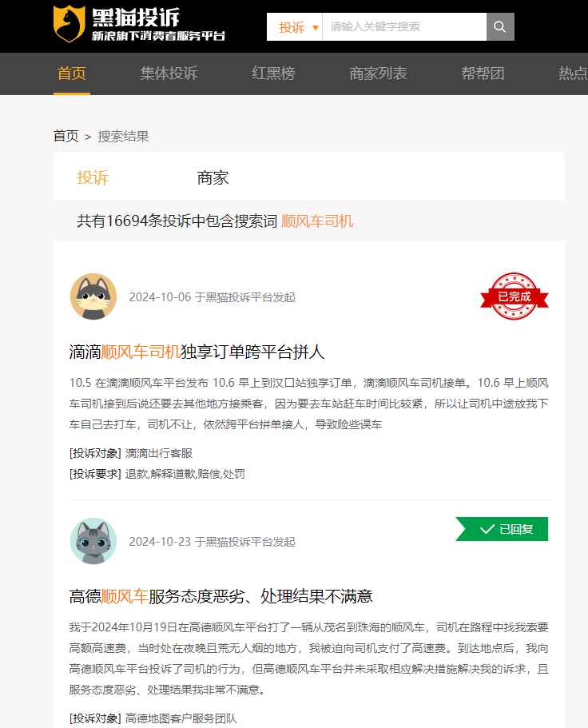This screenshot has width=588, height=728.
Task: Go to 集体投诉 in navigation
Action: pos(169,74)
